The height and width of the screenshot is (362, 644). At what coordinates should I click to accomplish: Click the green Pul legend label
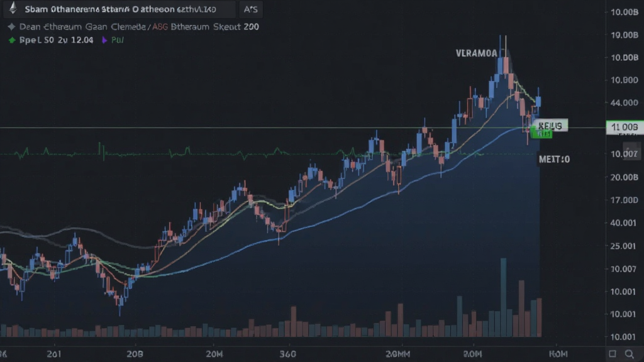pos(118,40)
